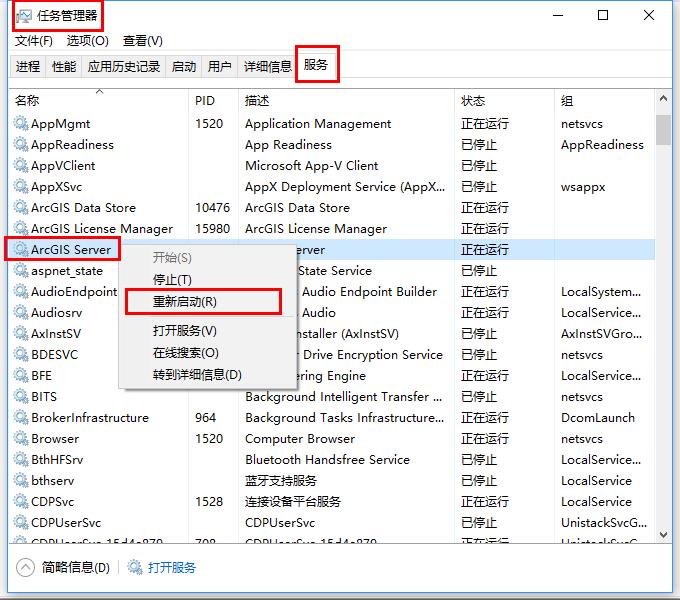Sort services by the PID column header

(x=213, y=101)
